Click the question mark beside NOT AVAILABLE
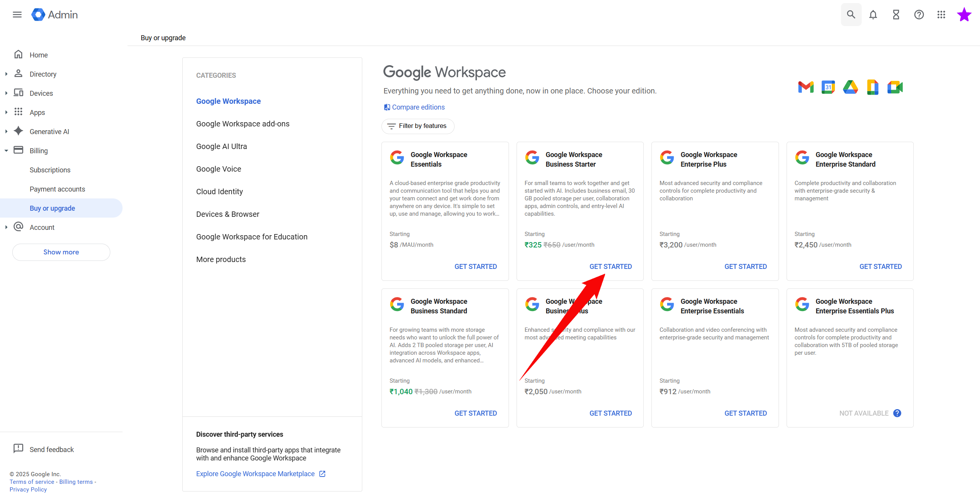Image resolution: width=980 pixels, height=498 pixels. [897, 413]
